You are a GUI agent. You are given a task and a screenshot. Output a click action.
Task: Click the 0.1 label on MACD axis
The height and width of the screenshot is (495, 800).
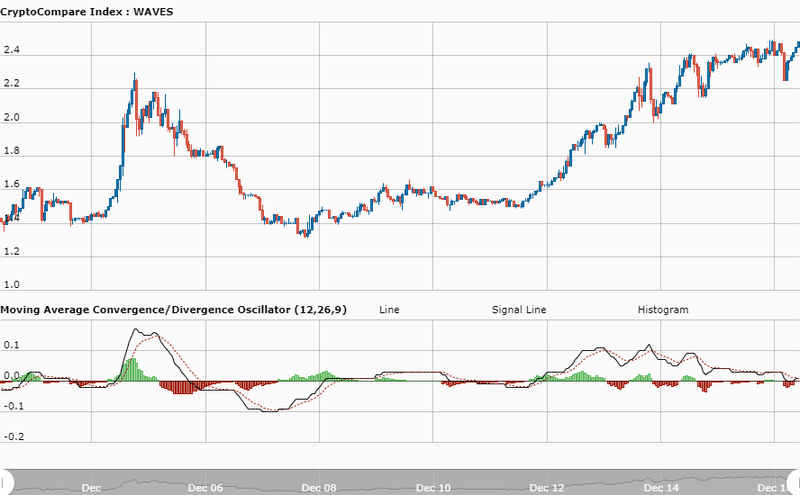point(13,345)
